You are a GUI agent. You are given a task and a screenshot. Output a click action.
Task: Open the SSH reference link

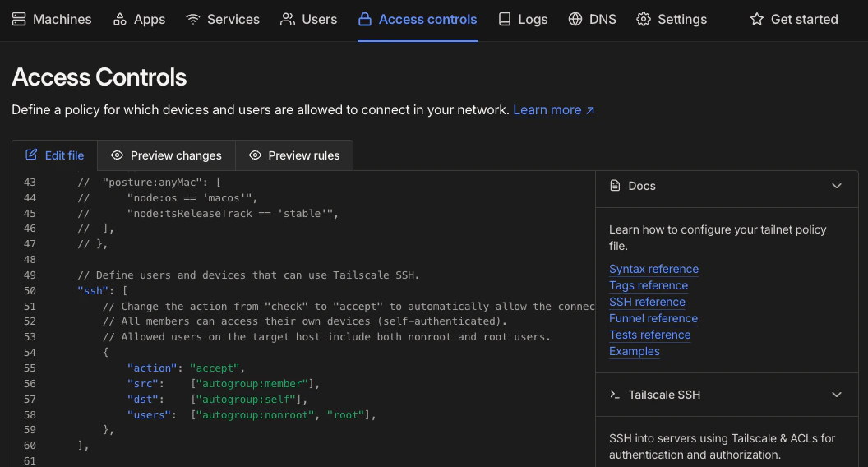(x=647, y=302)
